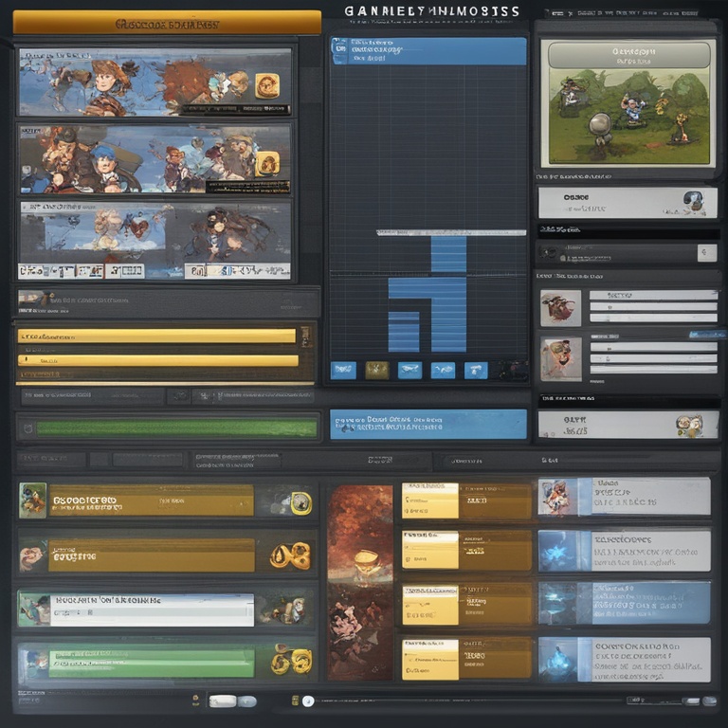
Task: Toggle the white pill switch in the bottom bar
Action: coord(223,701)
